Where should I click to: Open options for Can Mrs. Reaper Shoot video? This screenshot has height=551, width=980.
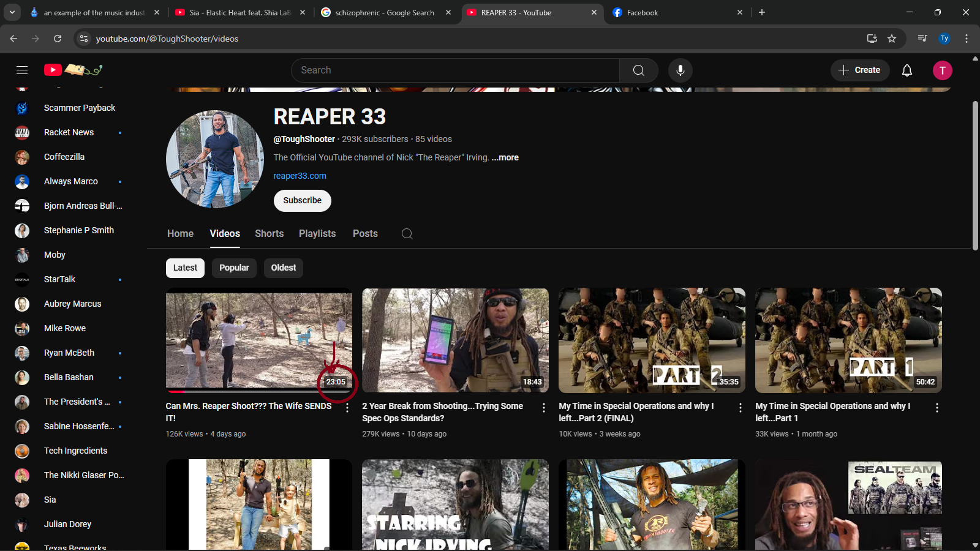pyautogui.click(x=347, y=408)
